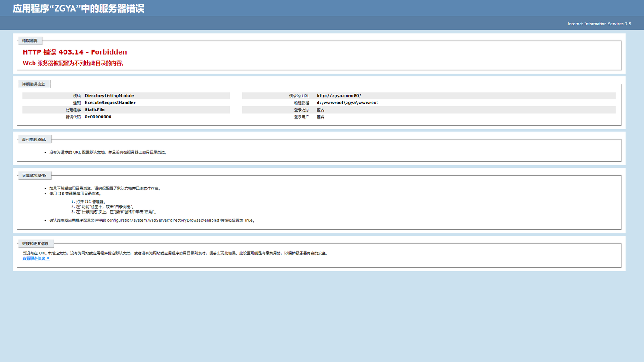Click the paragraph 当没有在 URL 中指定文档
The height and width of the screenshot is (362, 644).
click(x=176, y=253)
